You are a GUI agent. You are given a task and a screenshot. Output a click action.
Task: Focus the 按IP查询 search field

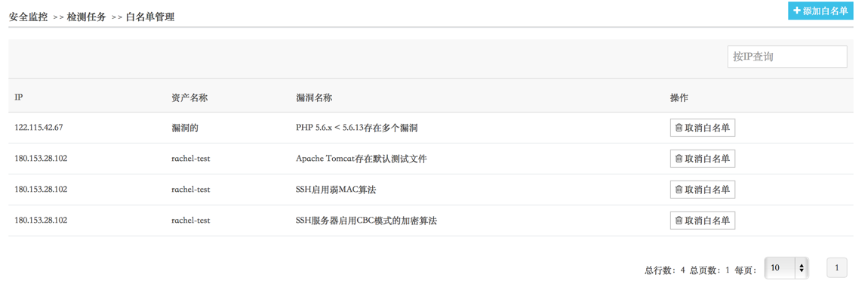point(787,57)
